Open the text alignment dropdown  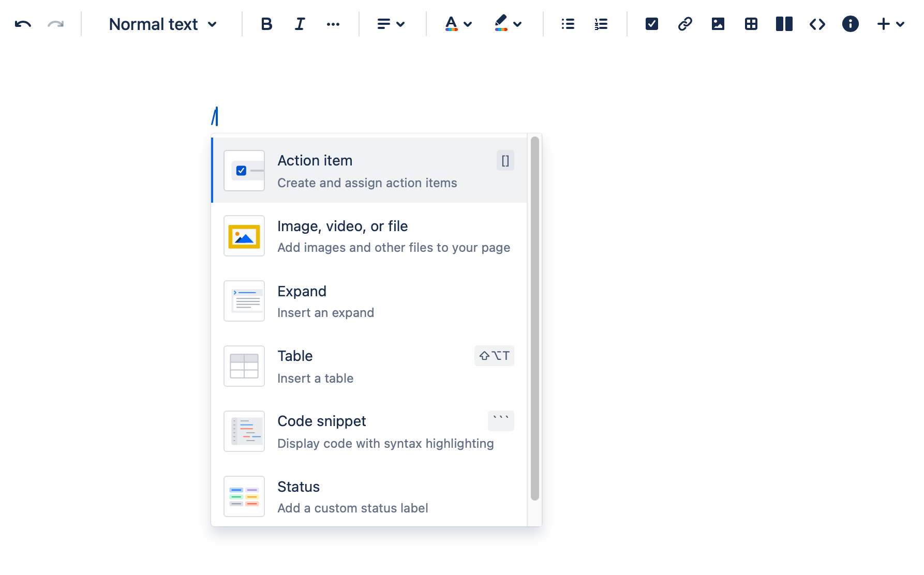pyautogui.click(x=391, y=24)
